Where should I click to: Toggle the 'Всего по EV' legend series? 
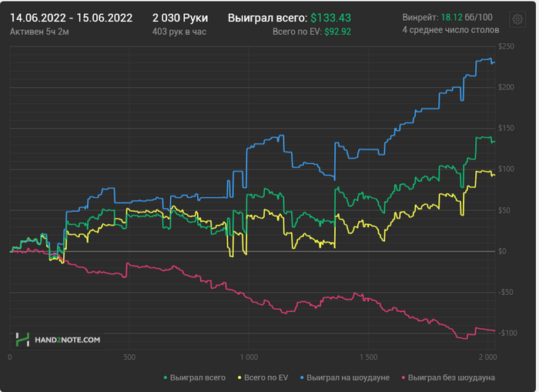point(263,377)
